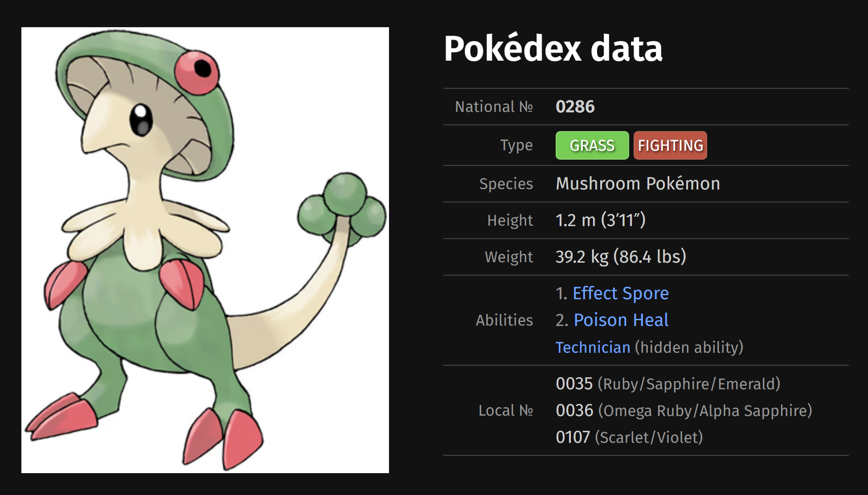Click the Weight row label
The width and height of the screenshot is (868, 495).
coord(509,257)
